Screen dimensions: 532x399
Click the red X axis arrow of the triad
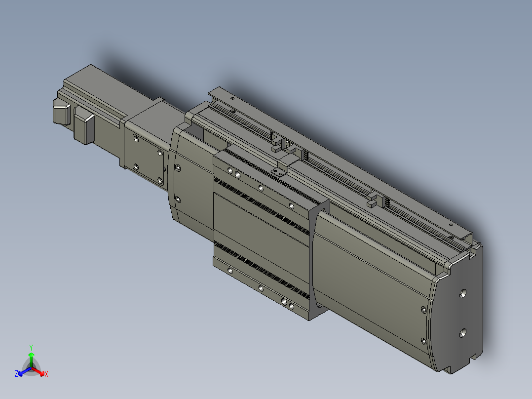click(38, 371)
